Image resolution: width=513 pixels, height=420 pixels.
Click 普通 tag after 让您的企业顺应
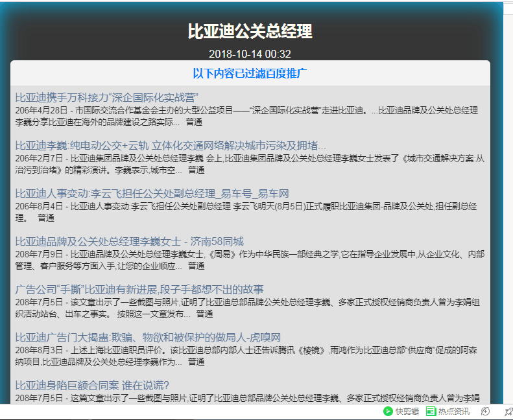[x=197, y=266]
